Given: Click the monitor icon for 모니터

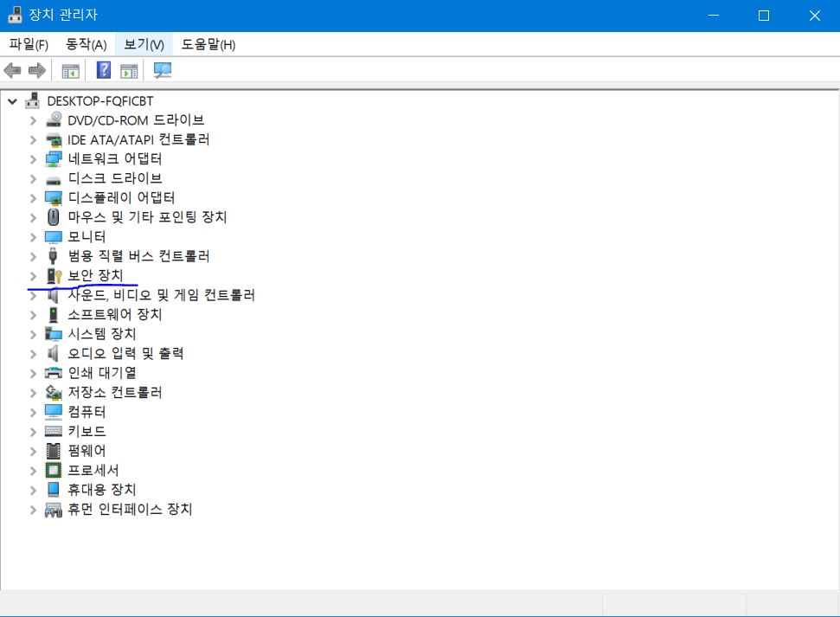Looking at the screenshot, I should 53,237.
